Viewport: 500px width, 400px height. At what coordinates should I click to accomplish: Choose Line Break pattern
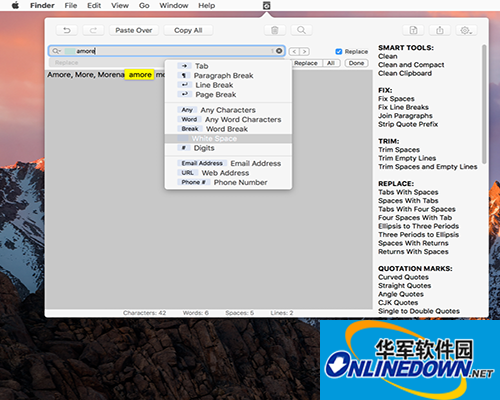point(228,85)
